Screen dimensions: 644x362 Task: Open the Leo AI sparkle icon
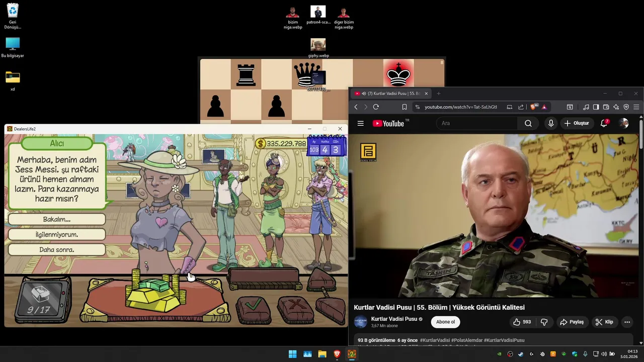tap(616, 107)
